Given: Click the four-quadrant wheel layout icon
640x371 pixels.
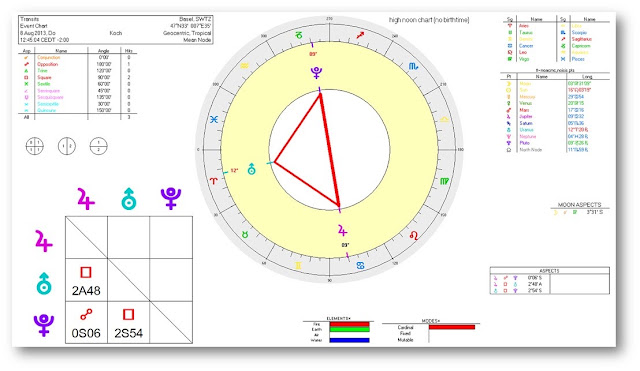Looking at the screenshot, I should point(35,146).
